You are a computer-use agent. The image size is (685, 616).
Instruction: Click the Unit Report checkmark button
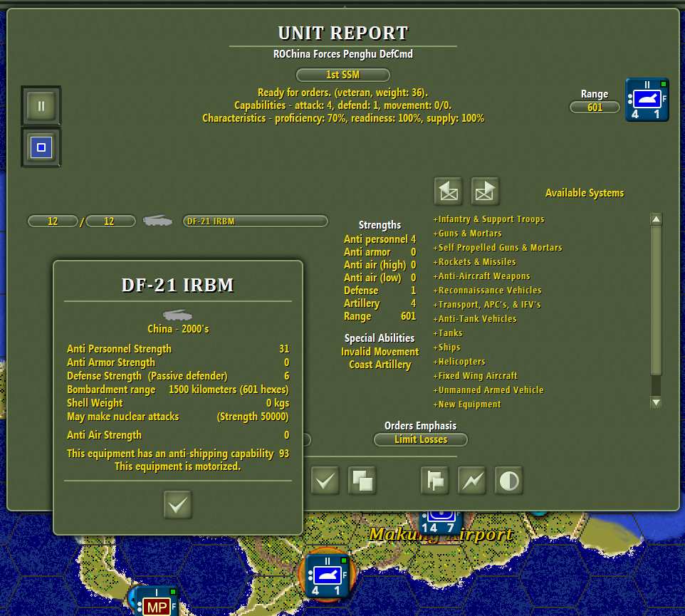(x=325, y=481)
